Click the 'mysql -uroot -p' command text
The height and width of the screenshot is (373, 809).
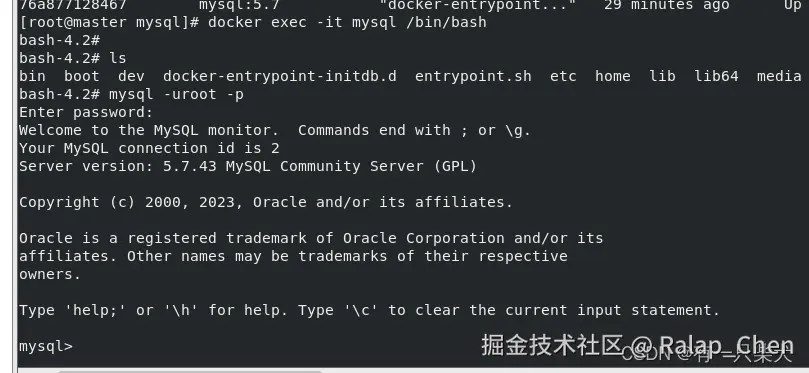point(176,95)
